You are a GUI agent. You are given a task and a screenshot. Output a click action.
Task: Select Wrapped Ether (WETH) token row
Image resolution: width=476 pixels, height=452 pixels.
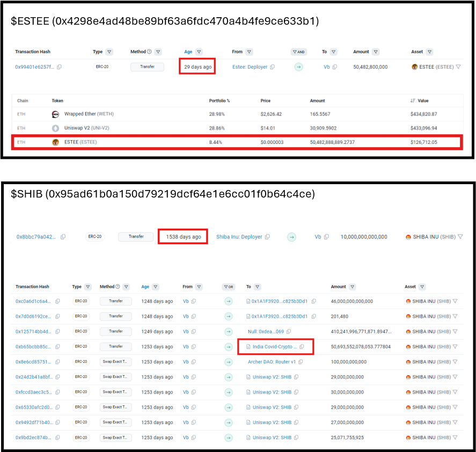237,114
